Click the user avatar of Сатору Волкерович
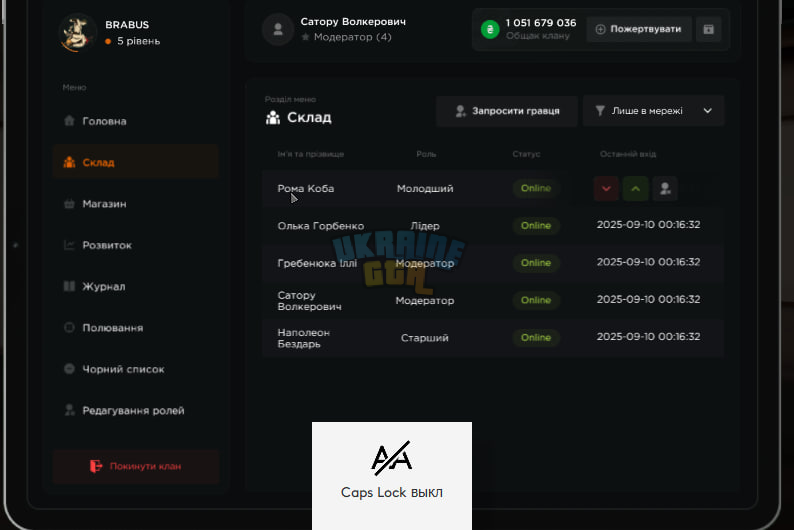 [x=278, y=29]
